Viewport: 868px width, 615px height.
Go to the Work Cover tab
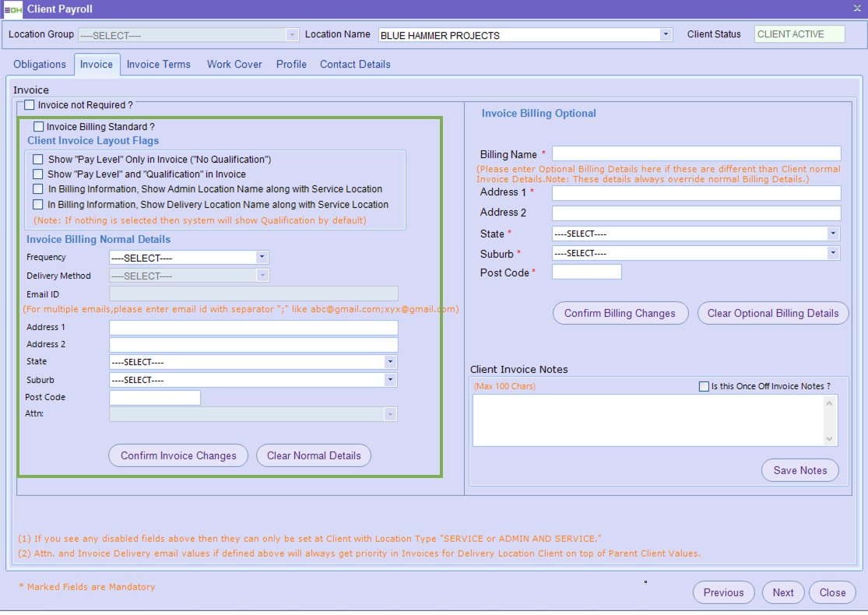pos(234,65)
